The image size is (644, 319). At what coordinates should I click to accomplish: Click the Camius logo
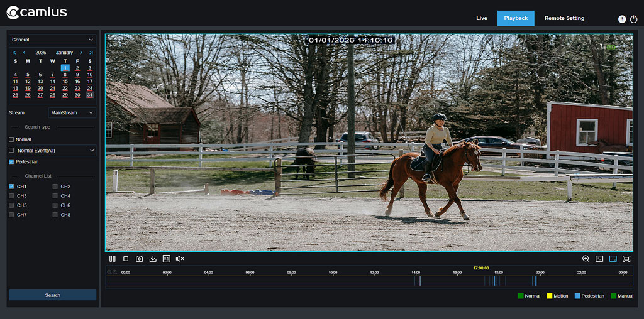click(x=36, y=13)
